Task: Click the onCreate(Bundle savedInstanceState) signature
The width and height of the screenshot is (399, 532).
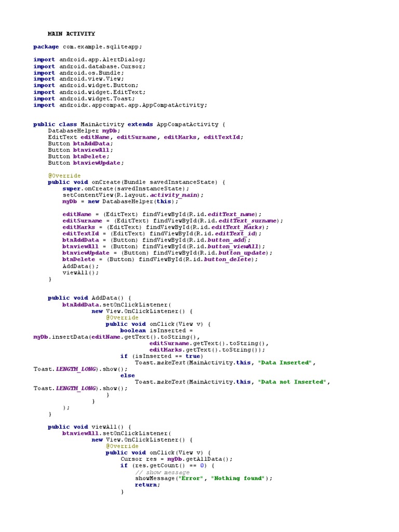Action: 137,182
